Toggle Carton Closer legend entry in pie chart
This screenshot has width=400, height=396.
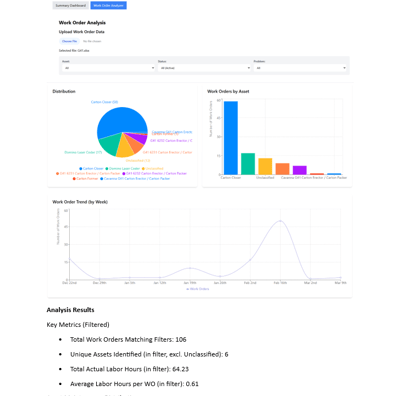click(x=91, y=169)
